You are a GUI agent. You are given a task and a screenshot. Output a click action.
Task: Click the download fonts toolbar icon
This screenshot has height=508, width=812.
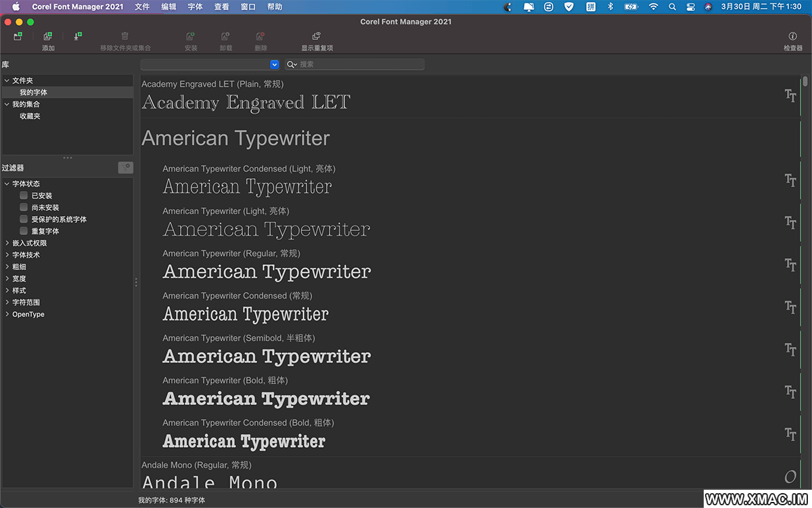[77, 36]
